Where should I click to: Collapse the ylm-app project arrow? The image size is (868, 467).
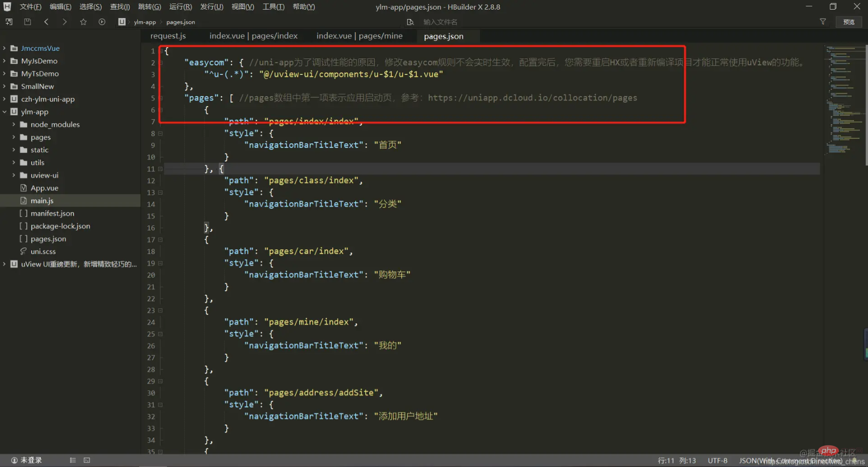click(x=5, y=112)
